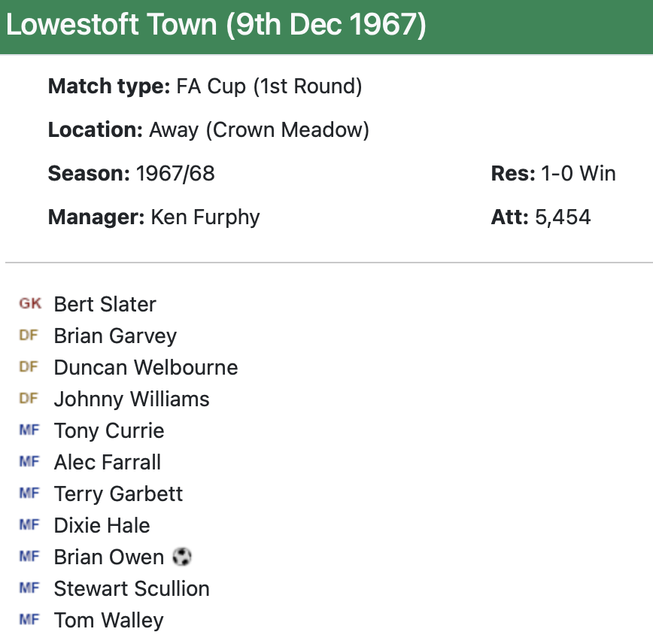Open Bert Slater's player page

click(105, 305)
